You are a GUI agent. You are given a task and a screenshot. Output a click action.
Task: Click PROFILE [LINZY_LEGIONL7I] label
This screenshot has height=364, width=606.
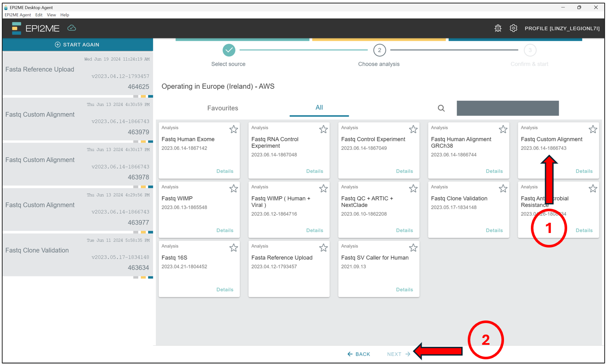pyautogui.click(x=562, y=29)
